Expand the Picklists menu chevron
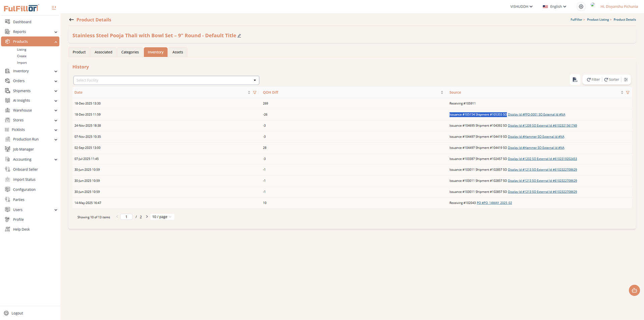 coord(56,130)
